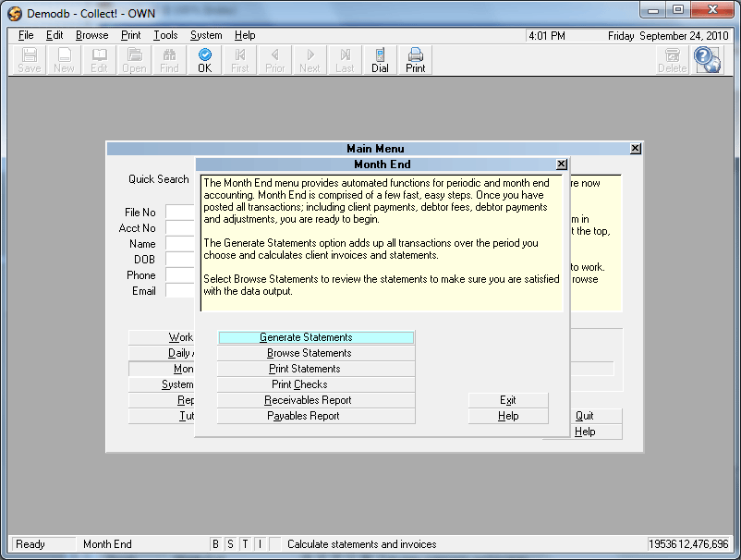
Task: Click the Generate Statements button
Action: pos(316,337)
